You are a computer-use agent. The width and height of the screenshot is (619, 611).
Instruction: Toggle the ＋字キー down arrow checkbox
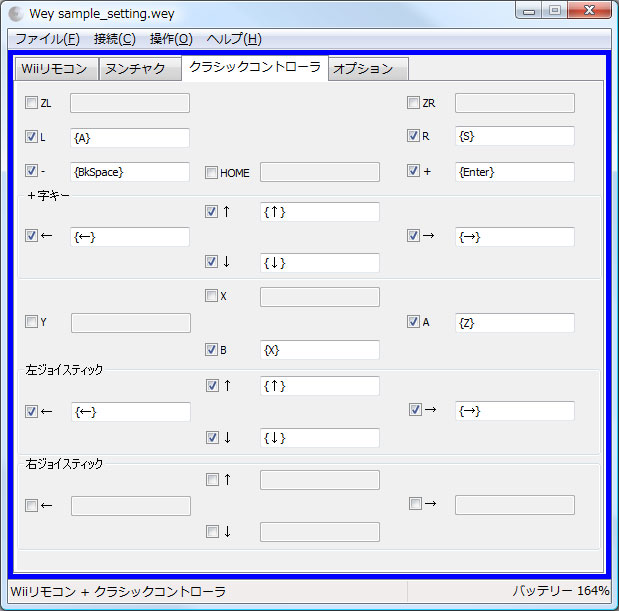(211, 261)
